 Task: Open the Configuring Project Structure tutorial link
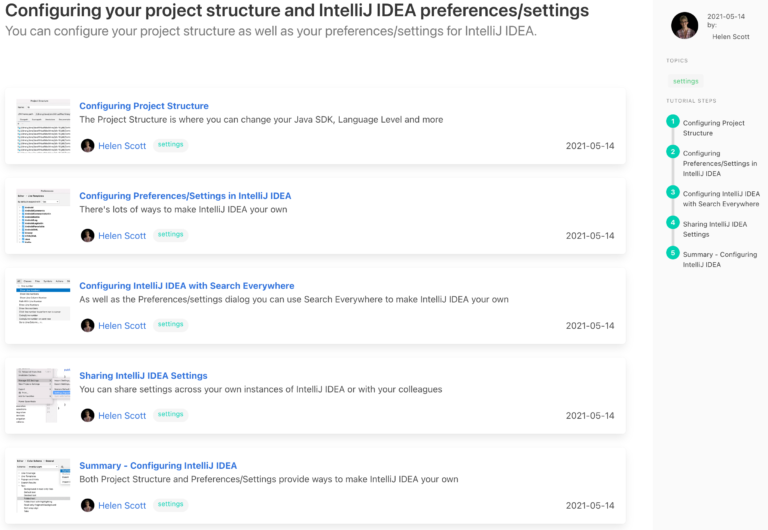pyautogui.click(x=144, y=106)
